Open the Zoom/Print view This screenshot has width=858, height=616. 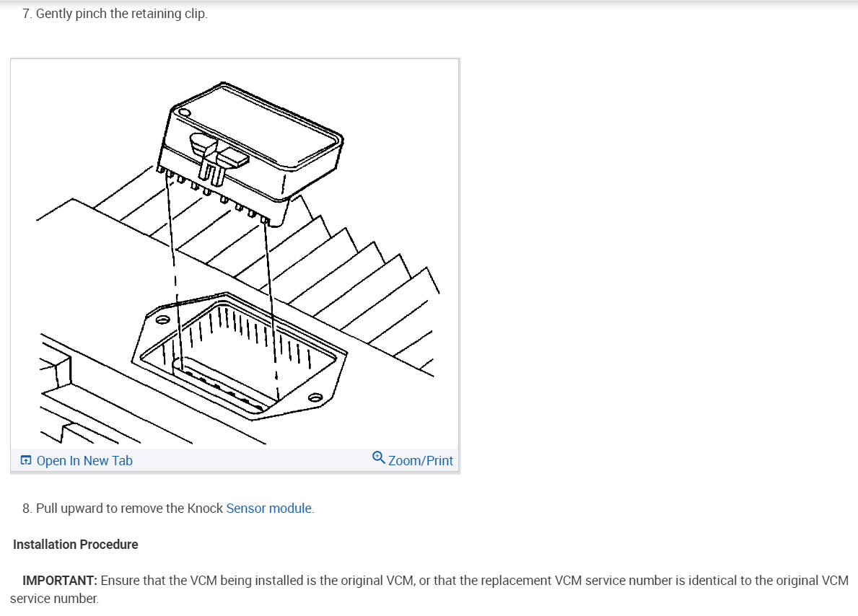click(420, 461)
